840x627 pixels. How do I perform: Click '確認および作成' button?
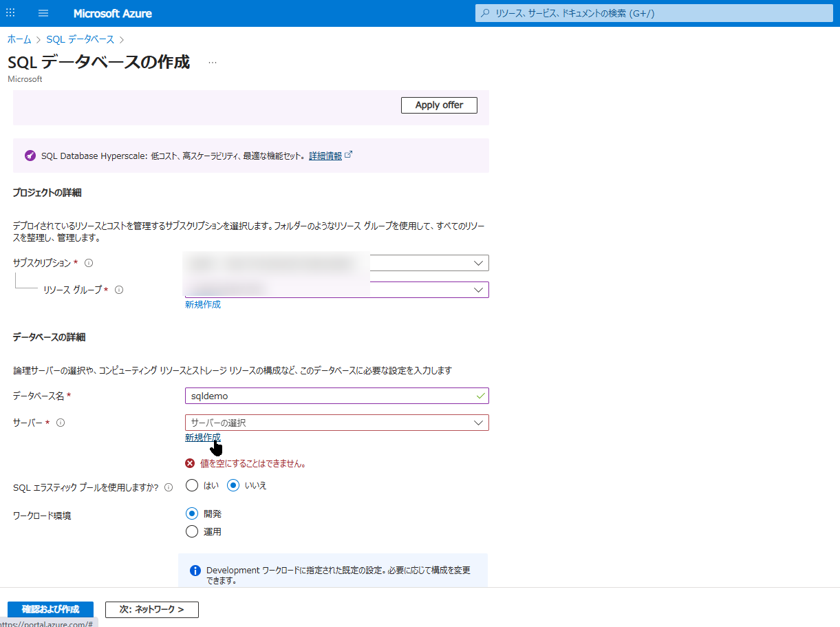pyautogui.click(x=50, y=609)
